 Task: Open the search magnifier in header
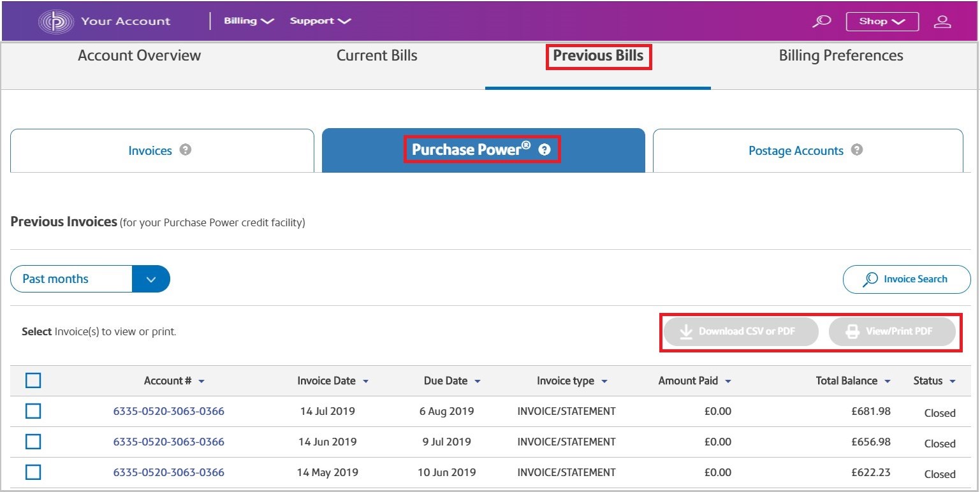point(821,21)
